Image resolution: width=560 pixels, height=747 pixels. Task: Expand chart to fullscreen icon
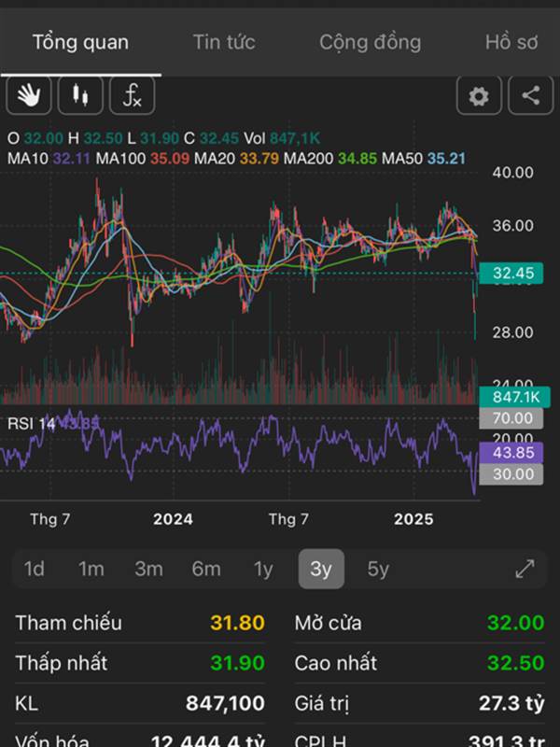tap(525, 569)
